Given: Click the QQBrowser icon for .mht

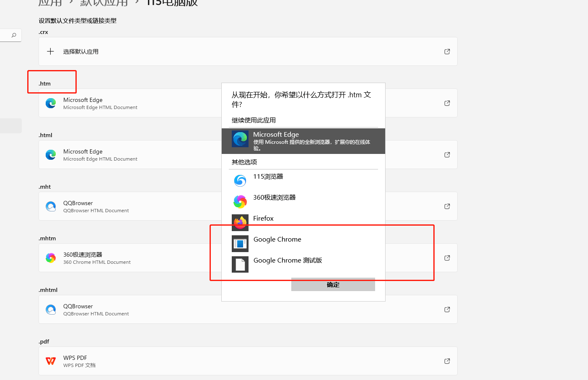Looking at the screenshot, I should (x=51, y=206).
